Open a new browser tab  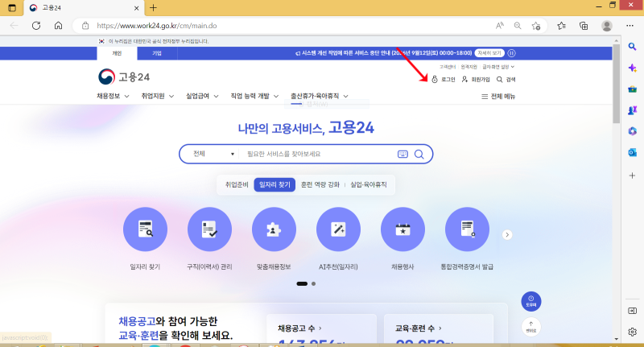(x=153, y=8)
